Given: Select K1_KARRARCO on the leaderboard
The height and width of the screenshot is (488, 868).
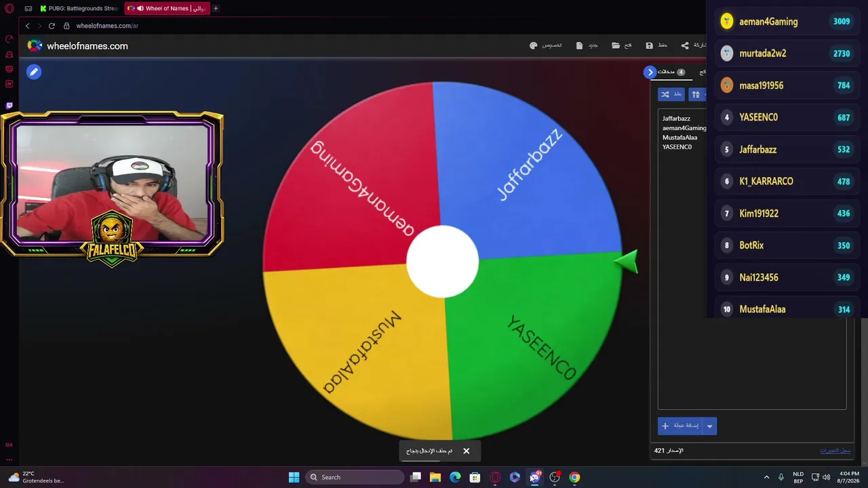Looking at the screenshot, I should tap(787, 182).
